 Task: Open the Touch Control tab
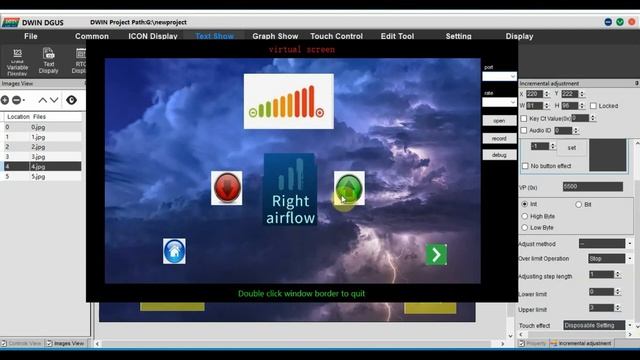336,36
